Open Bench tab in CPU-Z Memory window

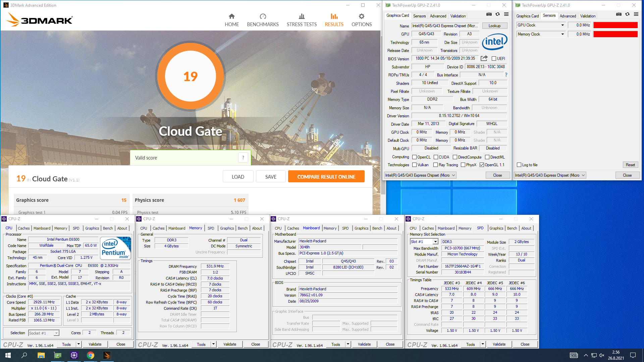coord(243,228)
